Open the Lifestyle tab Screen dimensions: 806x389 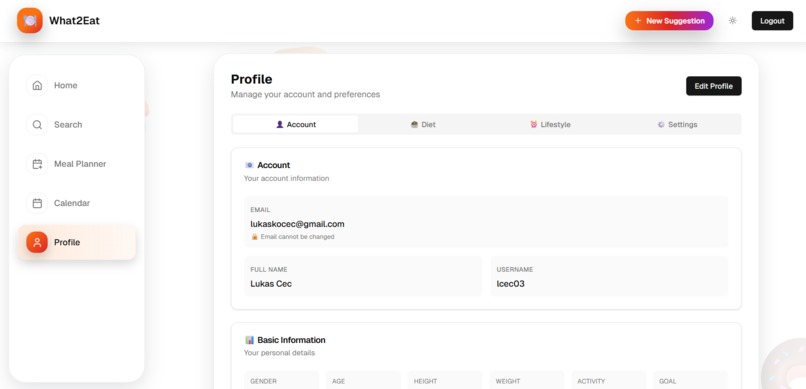click(x=550, y=124)
